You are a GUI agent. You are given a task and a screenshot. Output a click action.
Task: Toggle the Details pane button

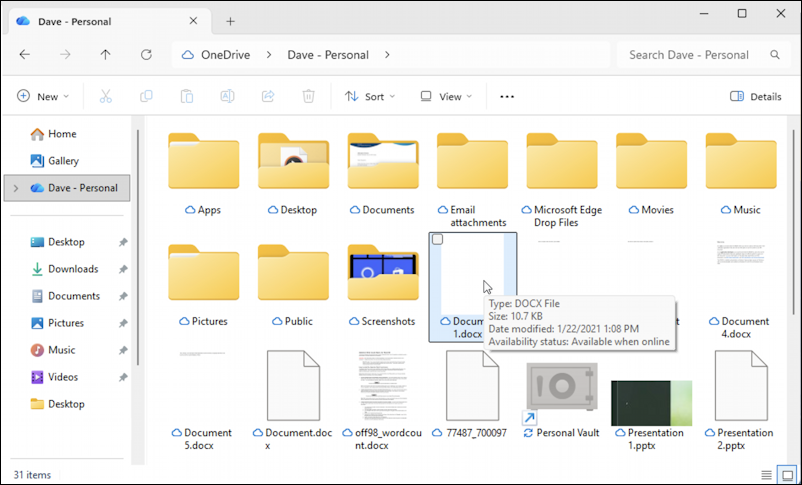click(756, 96)
